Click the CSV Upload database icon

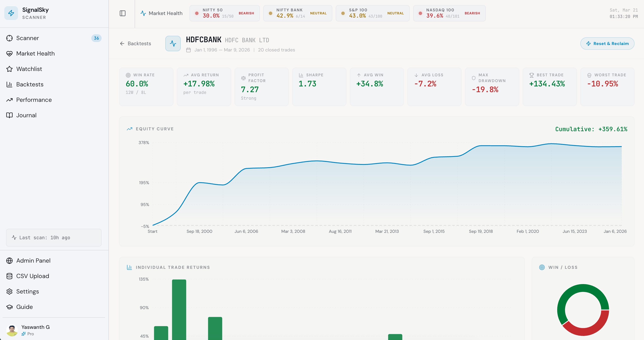tap(9, 276)
